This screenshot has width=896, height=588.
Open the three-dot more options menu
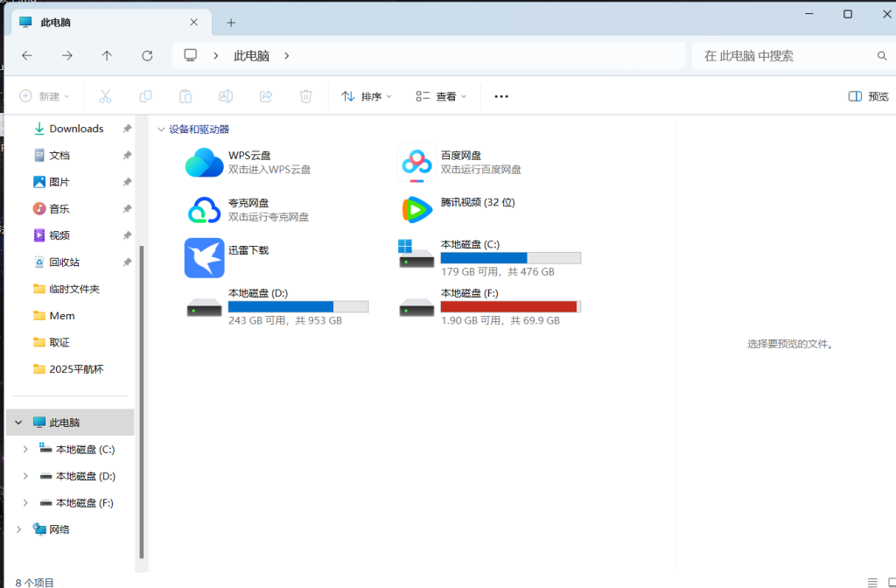[x=501, y=96]
